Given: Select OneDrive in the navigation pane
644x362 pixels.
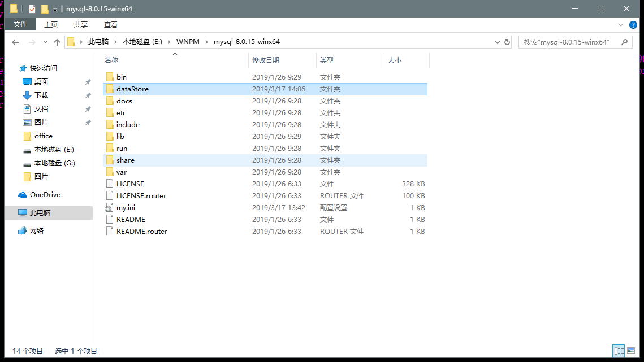Looking at the screenshot, I should click(x=45, y=194).
